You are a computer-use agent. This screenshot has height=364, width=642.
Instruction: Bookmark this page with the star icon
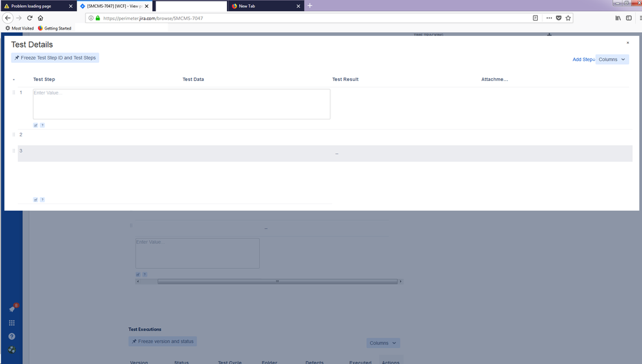tap(568, 18)
